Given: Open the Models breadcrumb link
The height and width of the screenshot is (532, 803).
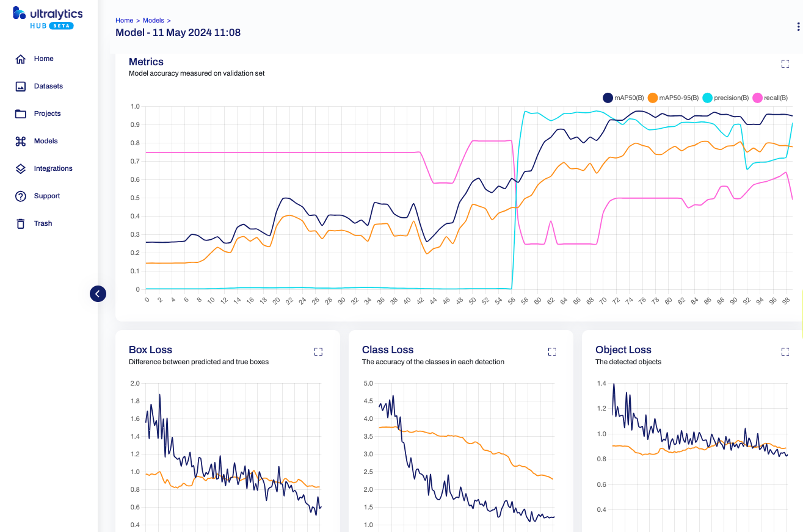Looking at the screenshot, I should (153, 21).
